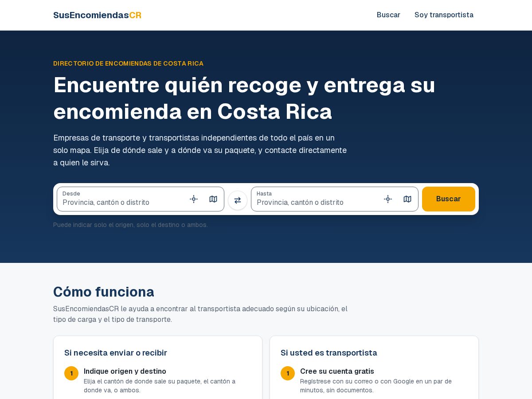This screenshot has width=532, height=399.
Task: Click step 1 badge beside 'Cree su cuenta'
Action: [x=288, y=373]
